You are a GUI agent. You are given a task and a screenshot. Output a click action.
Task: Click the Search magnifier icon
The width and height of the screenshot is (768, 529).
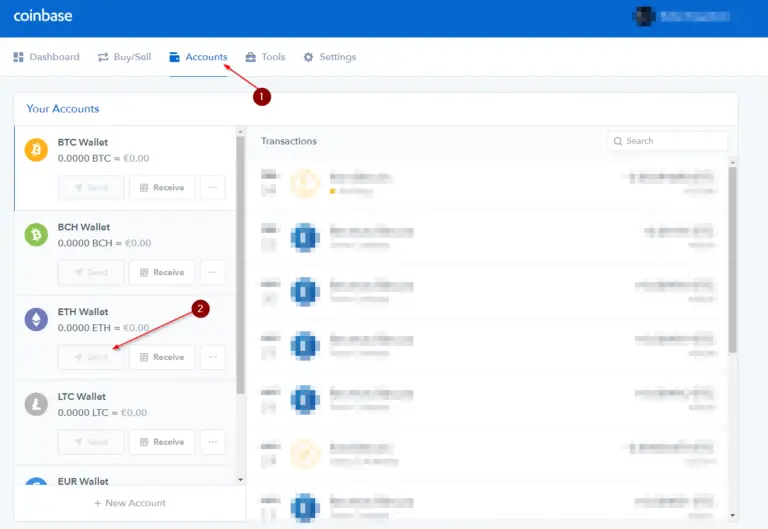click(x=618, y=141)
